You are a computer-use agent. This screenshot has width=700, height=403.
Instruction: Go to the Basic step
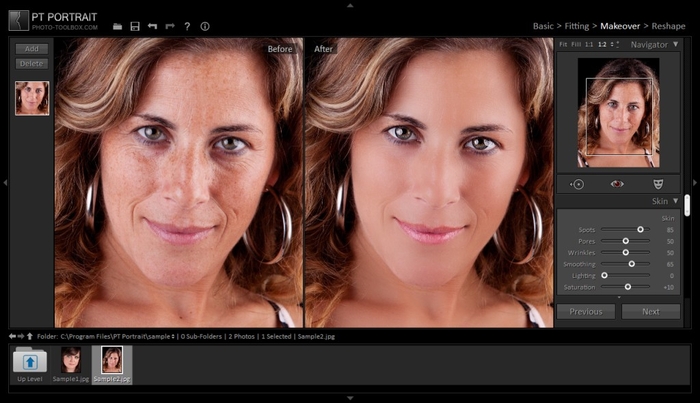[543, 26]
